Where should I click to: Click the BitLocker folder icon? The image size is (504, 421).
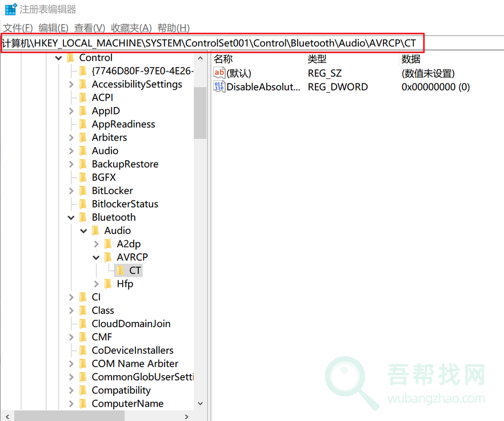pos(83,190)
